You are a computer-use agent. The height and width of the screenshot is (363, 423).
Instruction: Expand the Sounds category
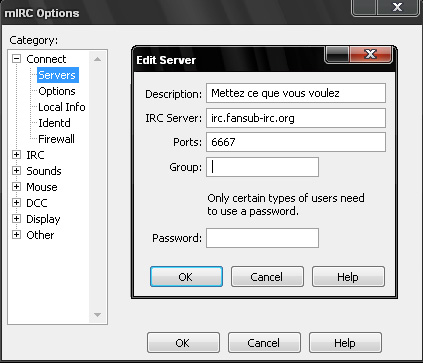pos(16,171)
